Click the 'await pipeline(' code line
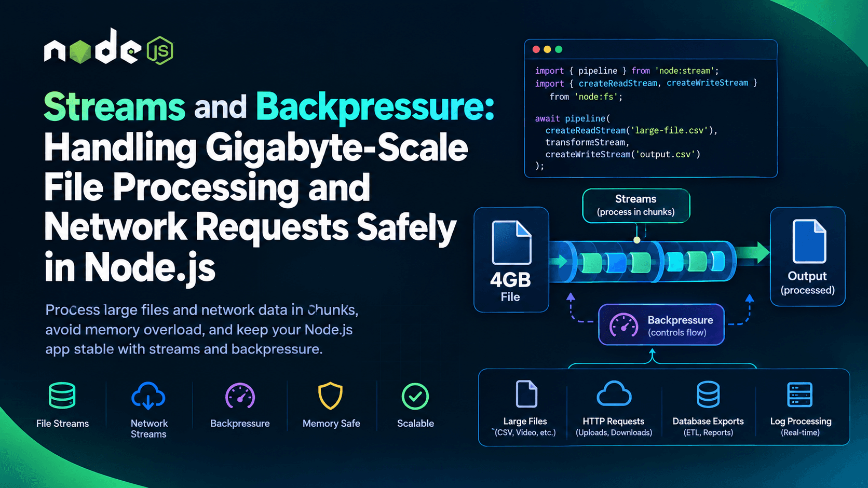This screenshot has width=868, height=488. (x=573, y=118)
